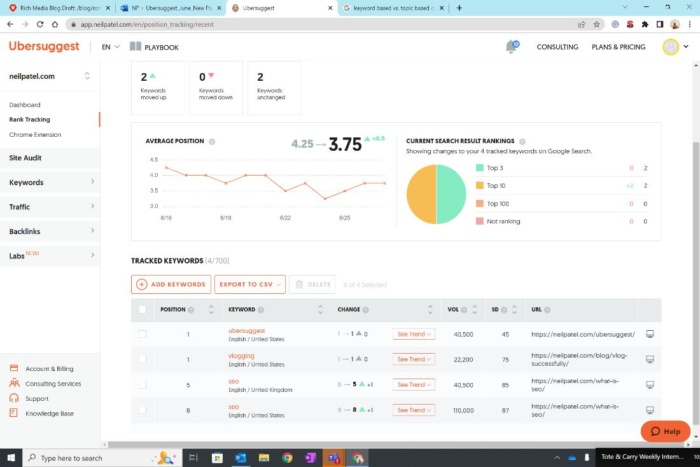Click the green Top 3 legend swatch
The width and height of the screenshot is (700, 467).
coord(479,168)
